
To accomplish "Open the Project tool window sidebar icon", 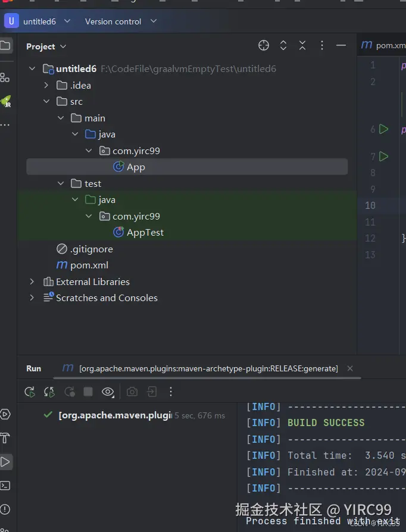I will click(x=5, y=45).
